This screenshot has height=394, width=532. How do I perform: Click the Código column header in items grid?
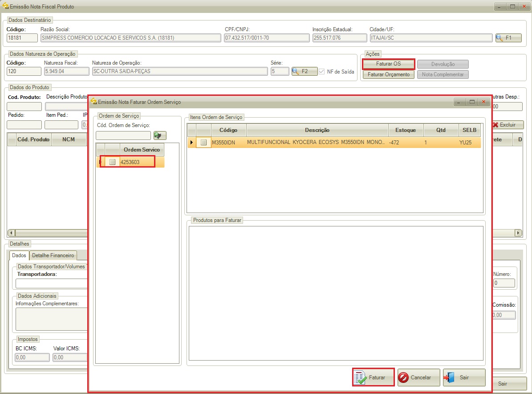[x=228, y=130]
